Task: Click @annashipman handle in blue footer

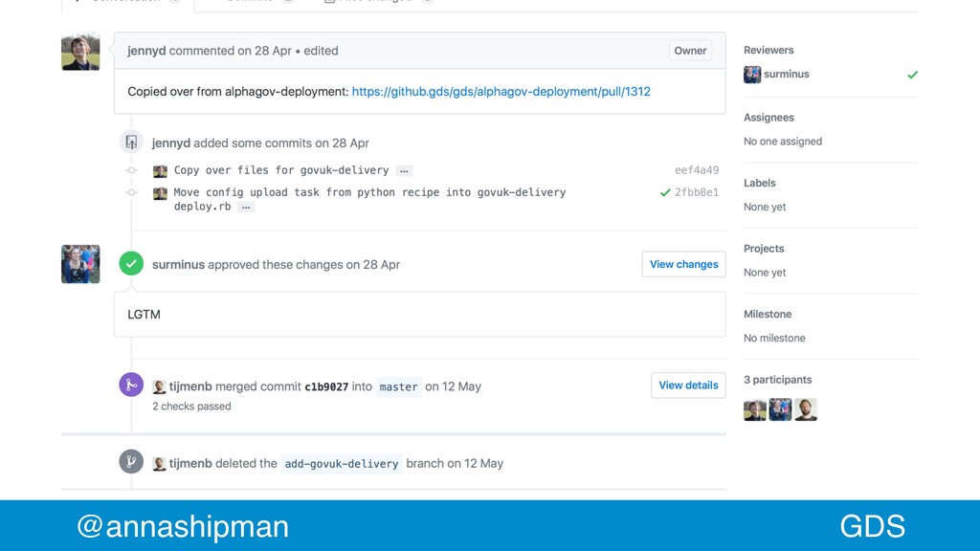Action: [183, 526]
